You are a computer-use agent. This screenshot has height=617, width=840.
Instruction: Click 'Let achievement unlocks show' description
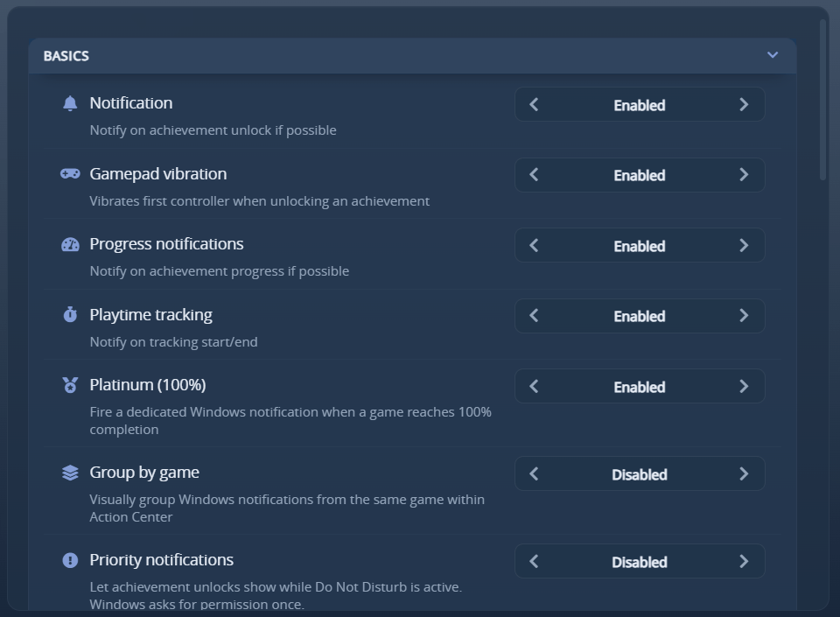click(276, 596)
